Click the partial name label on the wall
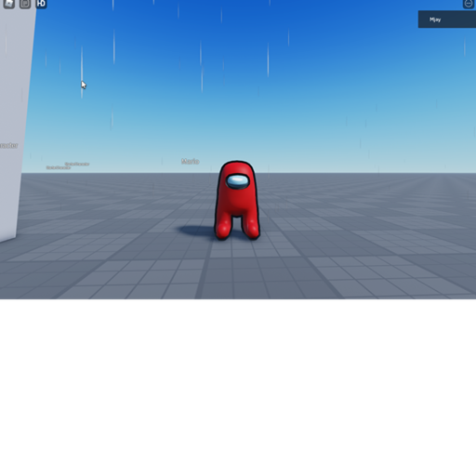This screenshot has height=476, width=476. point(9,145)
